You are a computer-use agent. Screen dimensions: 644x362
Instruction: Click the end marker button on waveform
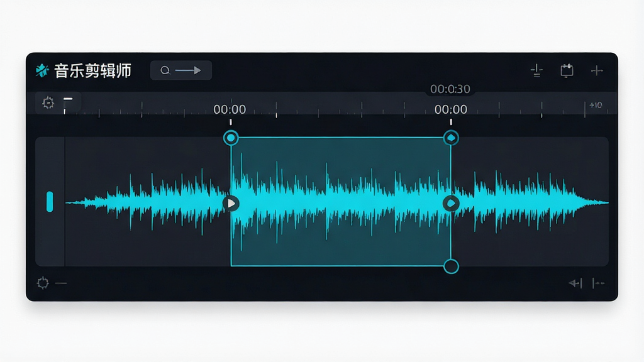(451, 204)
